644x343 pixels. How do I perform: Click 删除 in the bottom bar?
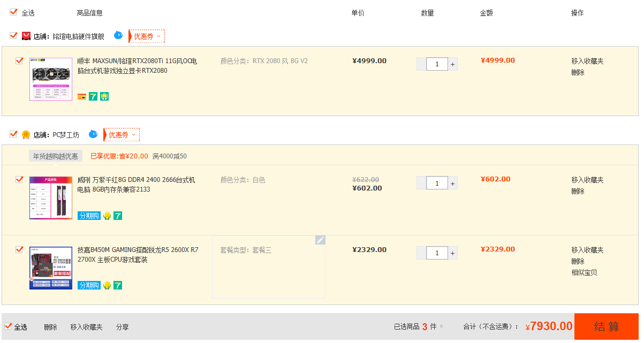[50, 327]
